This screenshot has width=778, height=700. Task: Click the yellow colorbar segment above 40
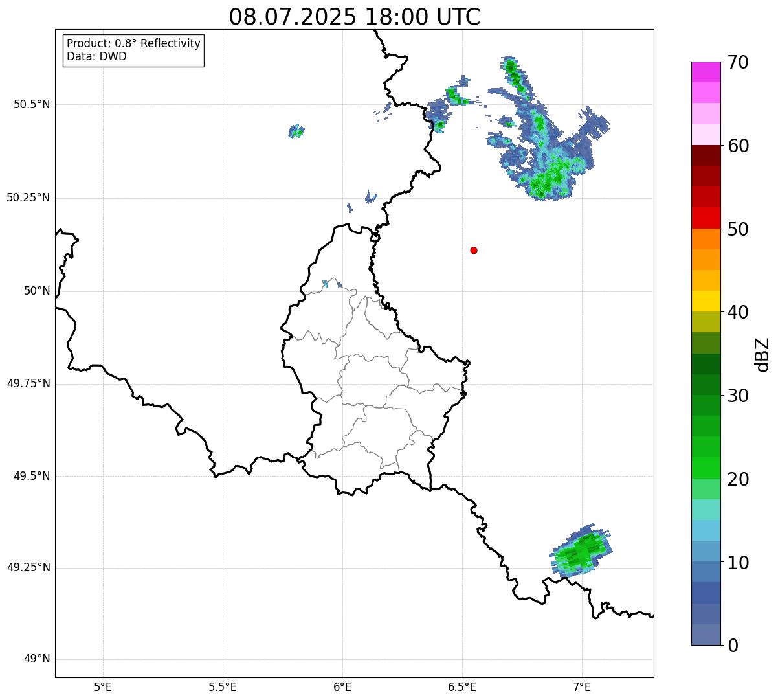point(706,301)
